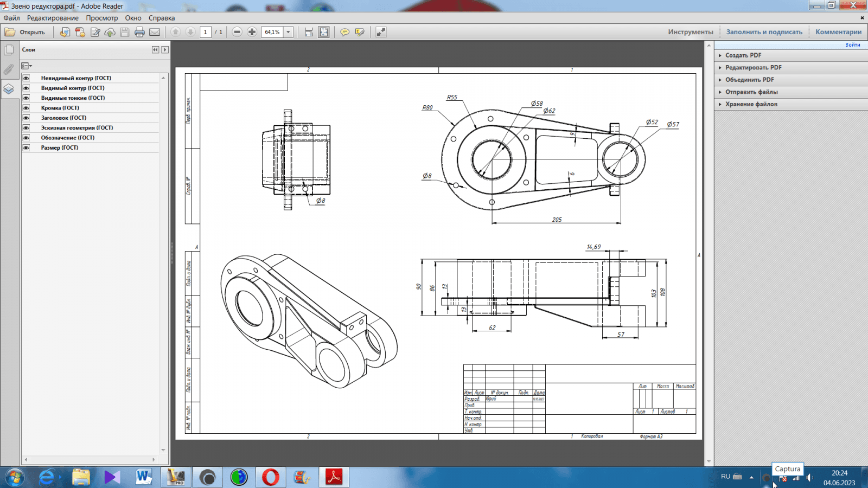Image resolution: width=868 pixels, height=488 pixels.
Task: Click the Открыть button
Action: 25,32
